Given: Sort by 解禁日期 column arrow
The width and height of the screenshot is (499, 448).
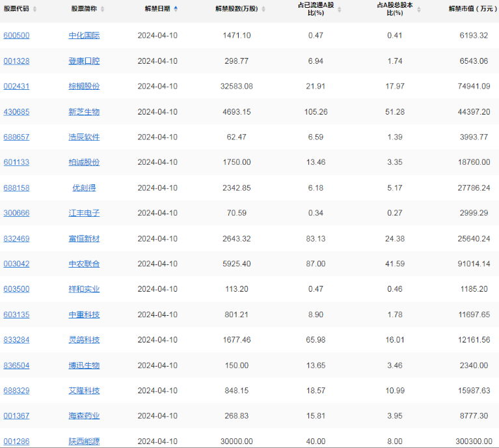Looking at the screenshot, I should [x=176, y=9].
